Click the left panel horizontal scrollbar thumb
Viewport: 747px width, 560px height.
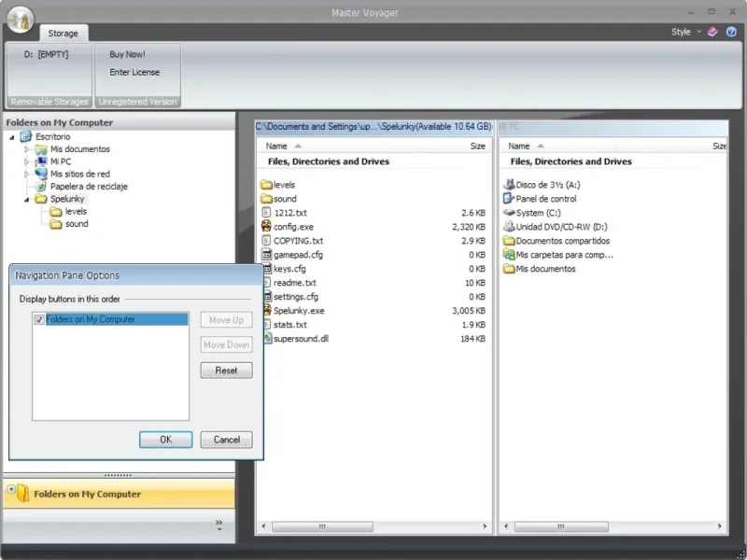322,526
